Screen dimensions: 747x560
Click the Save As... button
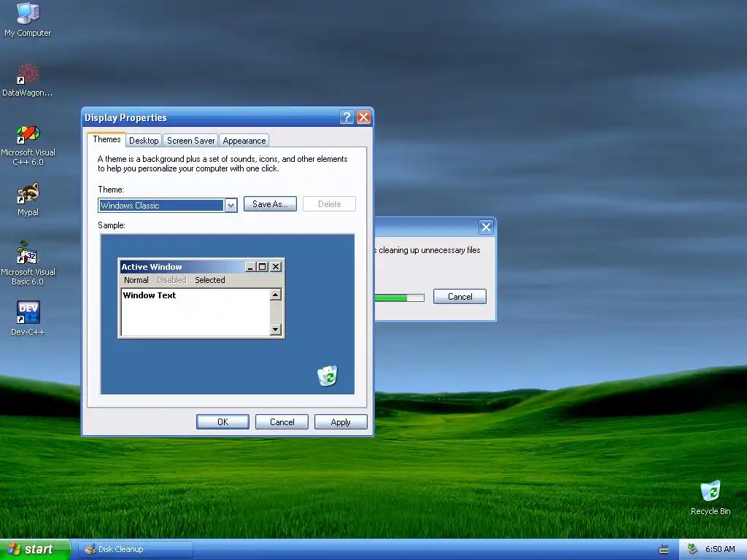(270, 204)
